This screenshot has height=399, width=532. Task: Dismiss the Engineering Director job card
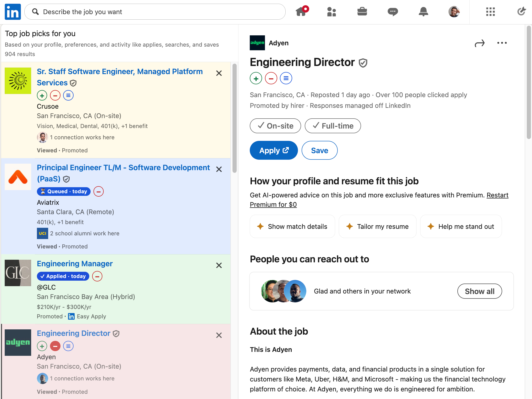pyautogui.click(x=219, y=335)
